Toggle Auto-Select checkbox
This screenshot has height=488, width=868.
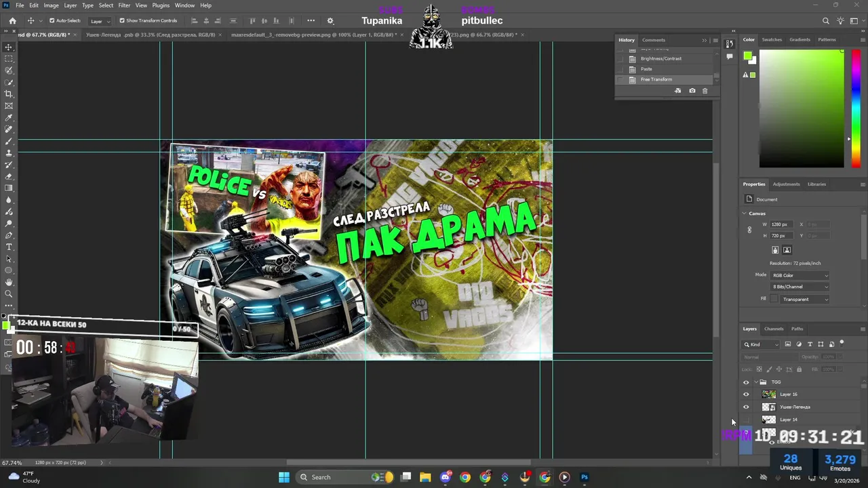52,21
